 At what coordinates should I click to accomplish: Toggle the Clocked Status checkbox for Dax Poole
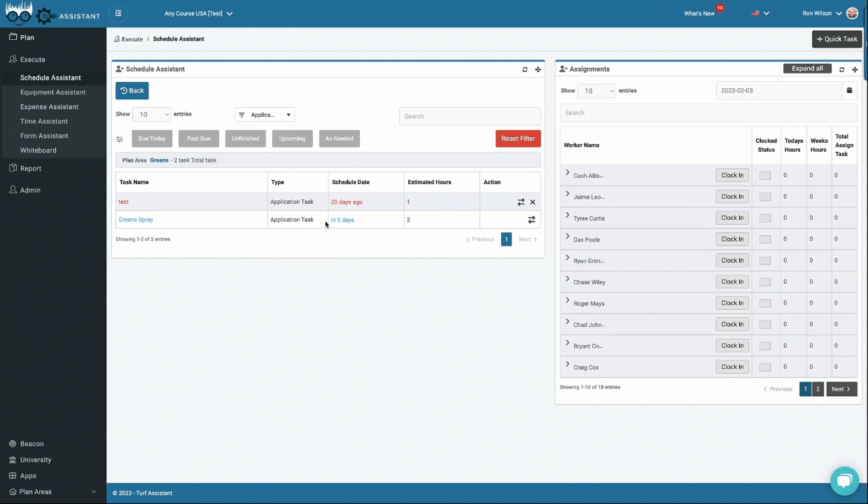pos(764,239)
